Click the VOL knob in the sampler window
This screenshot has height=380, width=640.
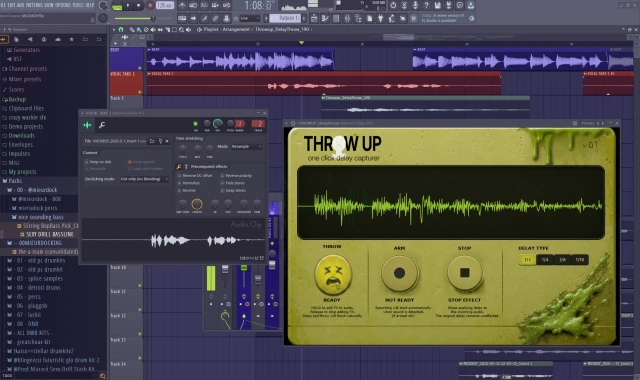coord(218,123)
